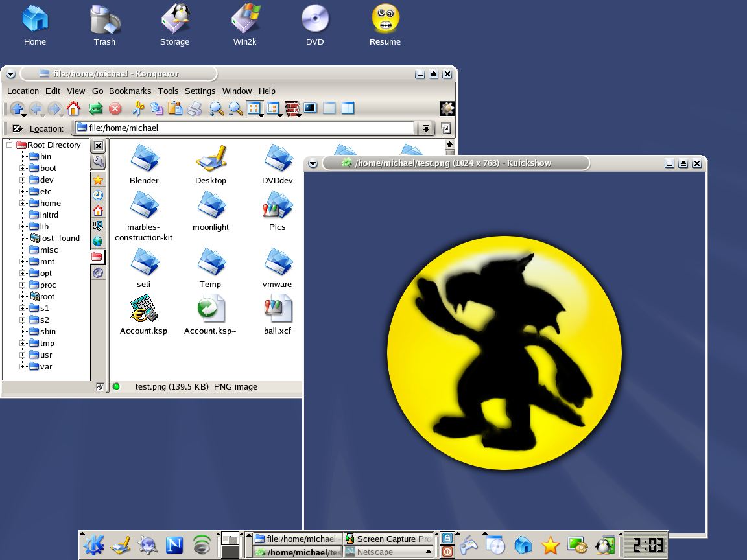Open the Bookmarks star sidebar tab
747x560 pixels.
98,180
